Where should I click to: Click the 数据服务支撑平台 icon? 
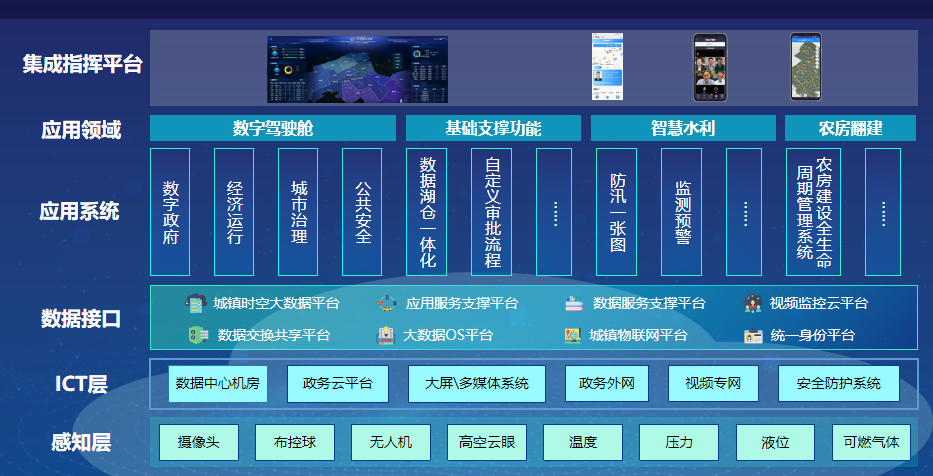click(574, 303)
